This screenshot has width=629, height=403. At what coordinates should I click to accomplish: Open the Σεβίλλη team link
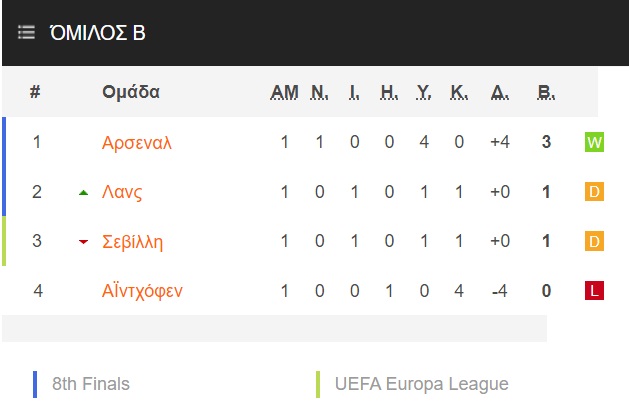[x=132, y=242]
